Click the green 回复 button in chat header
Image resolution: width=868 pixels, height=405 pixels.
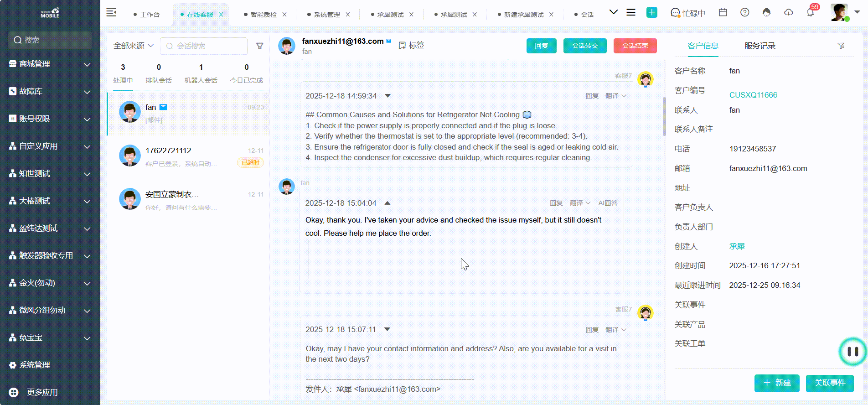tap(542, 46)
